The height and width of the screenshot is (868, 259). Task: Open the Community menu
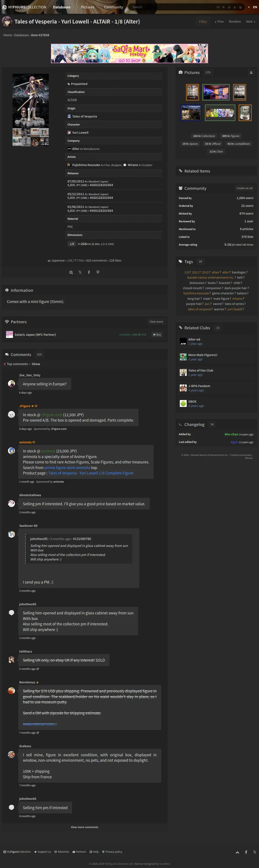(113, 7)
